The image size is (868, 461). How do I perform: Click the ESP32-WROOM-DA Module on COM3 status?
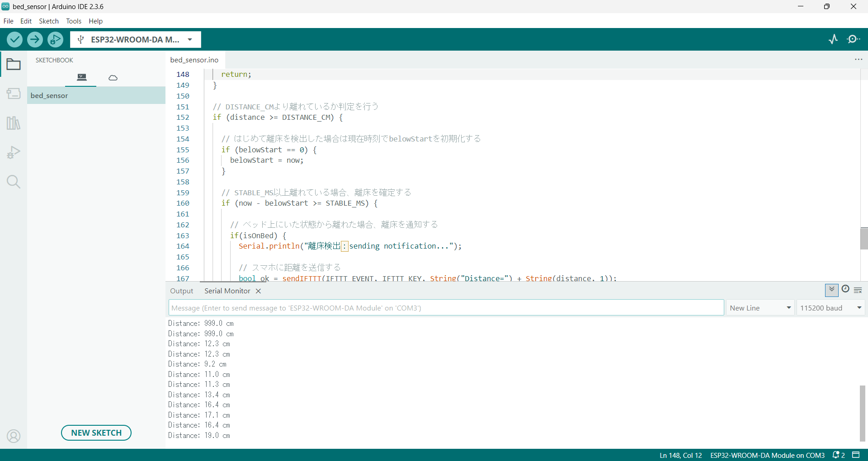click(x=768, y=455)
